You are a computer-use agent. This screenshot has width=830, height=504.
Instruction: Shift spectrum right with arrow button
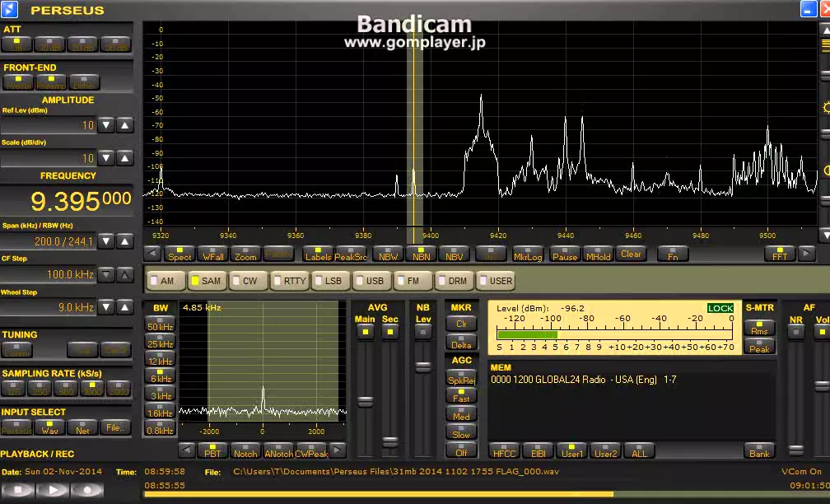806,254
